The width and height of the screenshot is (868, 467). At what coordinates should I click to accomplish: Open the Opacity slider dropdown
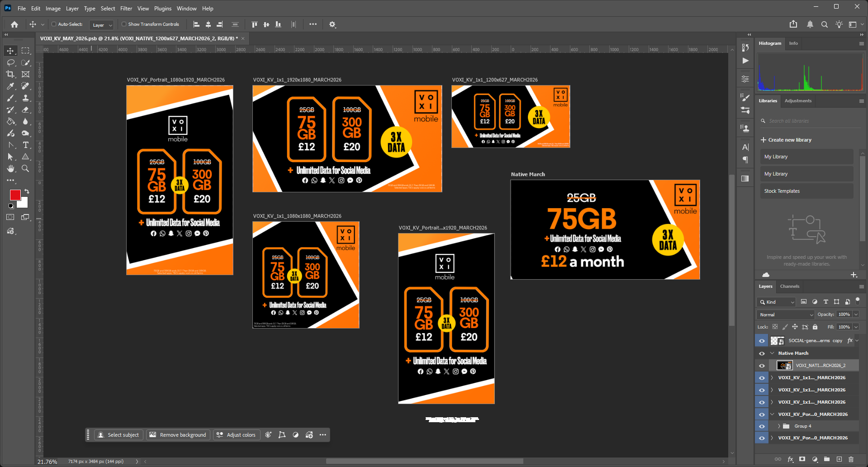(856, 315)
